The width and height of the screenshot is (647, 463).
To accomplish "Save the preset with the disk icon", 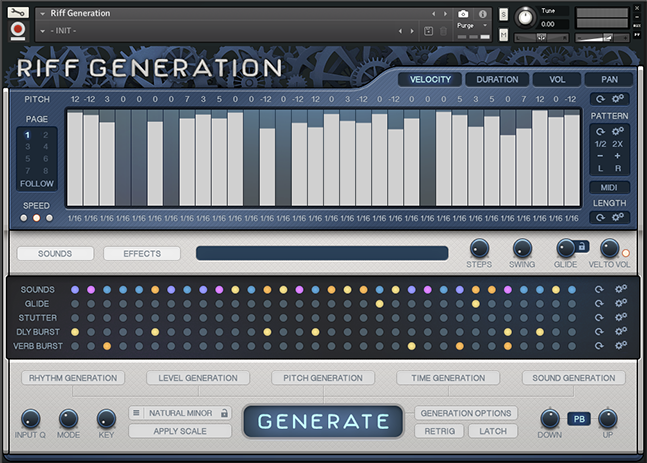I will click(428, 31).
